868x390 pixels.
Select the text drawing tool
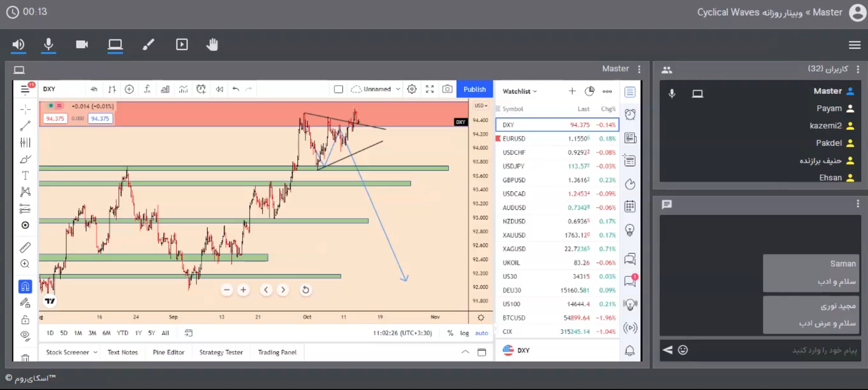25,175
